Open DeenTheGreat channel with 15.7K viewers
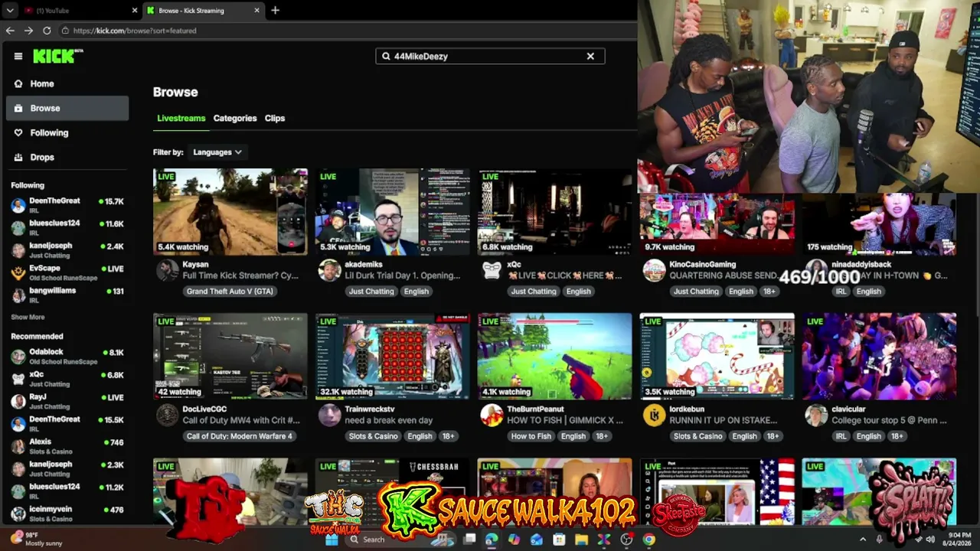 pos(67,205)
